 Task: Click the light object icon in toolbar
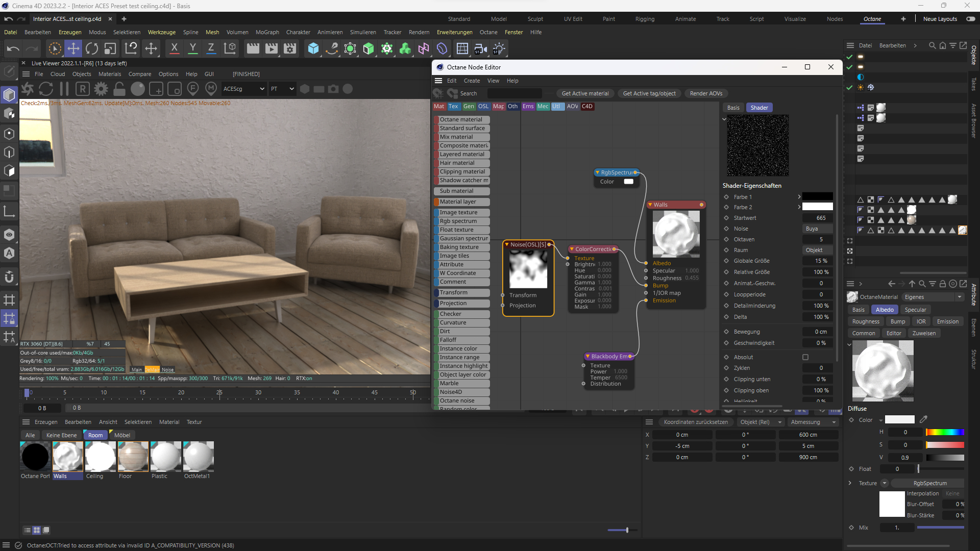(499, 48)
